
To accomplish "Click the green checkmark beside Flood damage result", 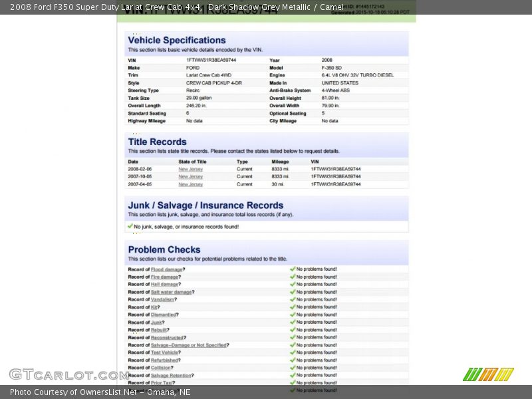I will tap(293, 269).
